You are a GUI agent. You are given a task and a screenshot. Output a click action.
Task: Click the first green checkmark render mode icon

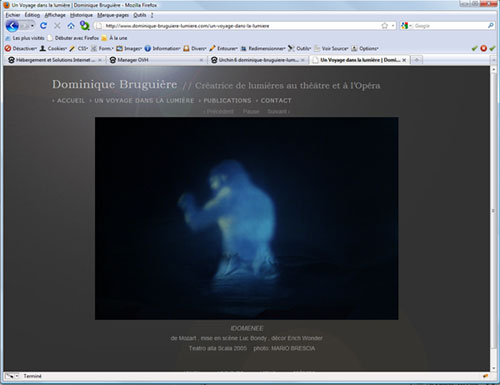tap(475, 49)
